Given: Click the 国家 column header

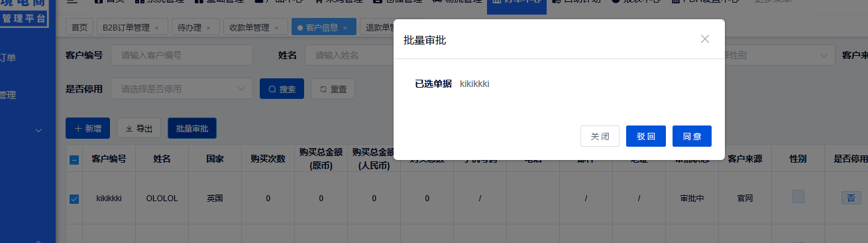Looking at the screenshot, I should click(x=215, y=159).
